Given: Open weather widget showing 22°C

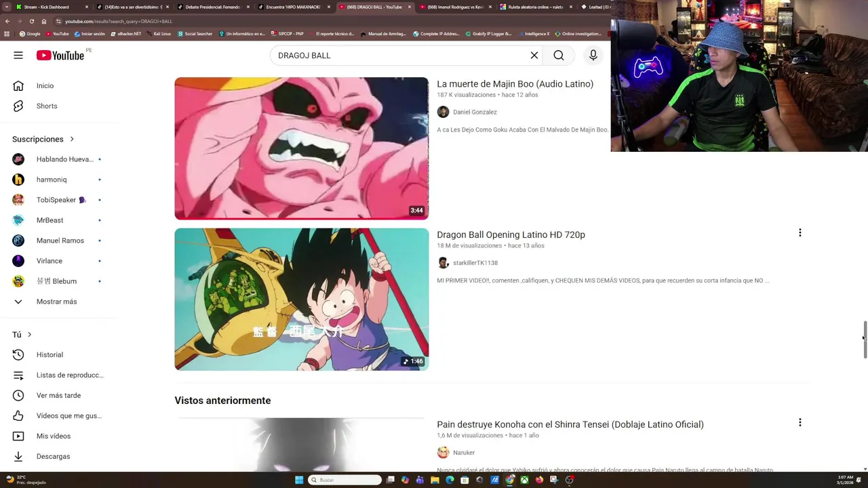Looking at the screenshot, I should click(25, 480).
